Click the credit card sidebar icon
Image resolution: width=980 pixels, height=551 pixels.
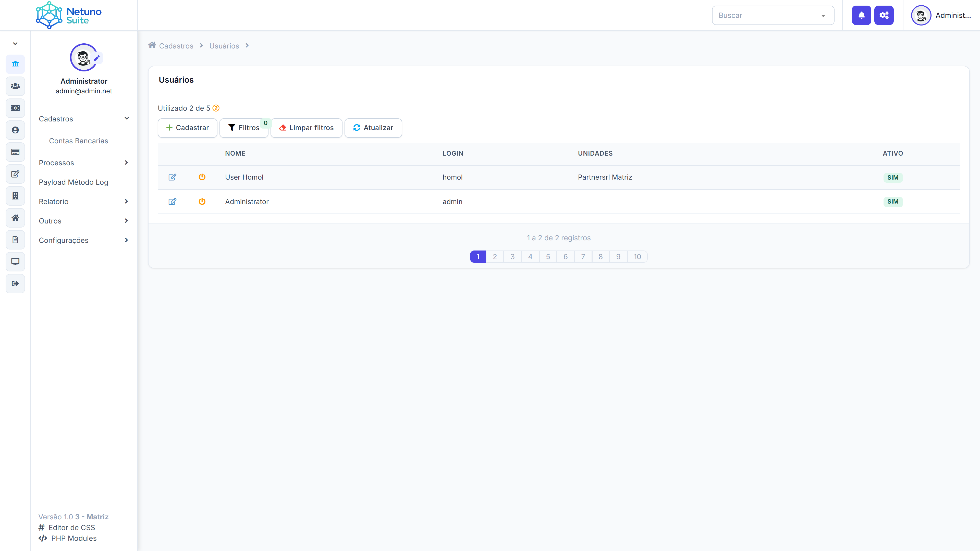pyautogui.click(x=15, y=152)
